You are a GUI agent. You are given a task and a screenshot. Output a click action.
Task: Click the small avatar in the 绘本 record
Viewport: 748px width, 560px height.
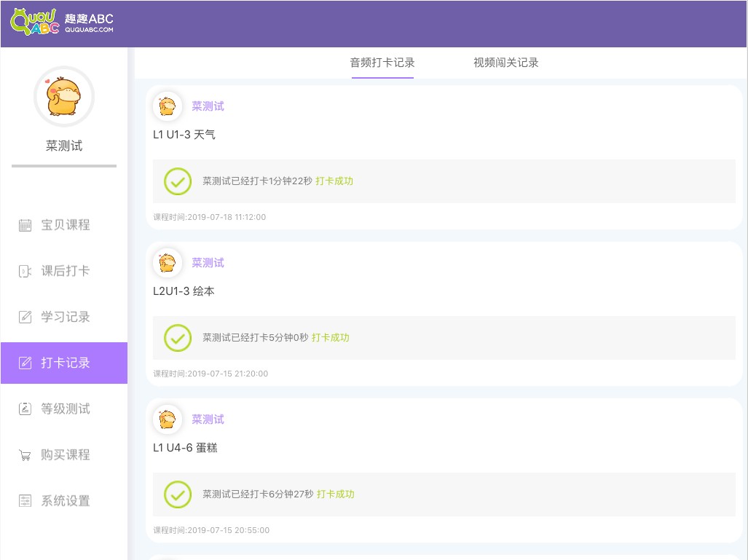pos(168,263)
